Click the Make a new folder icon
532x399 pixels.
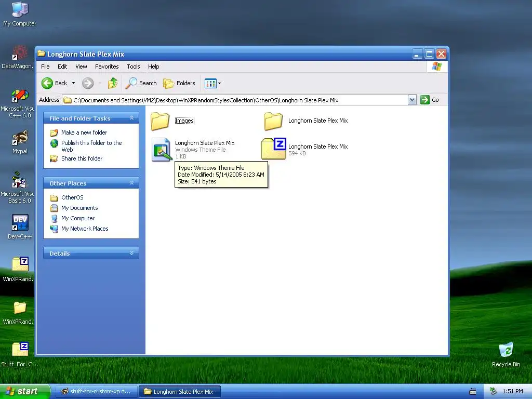click(x=54, y=132)
